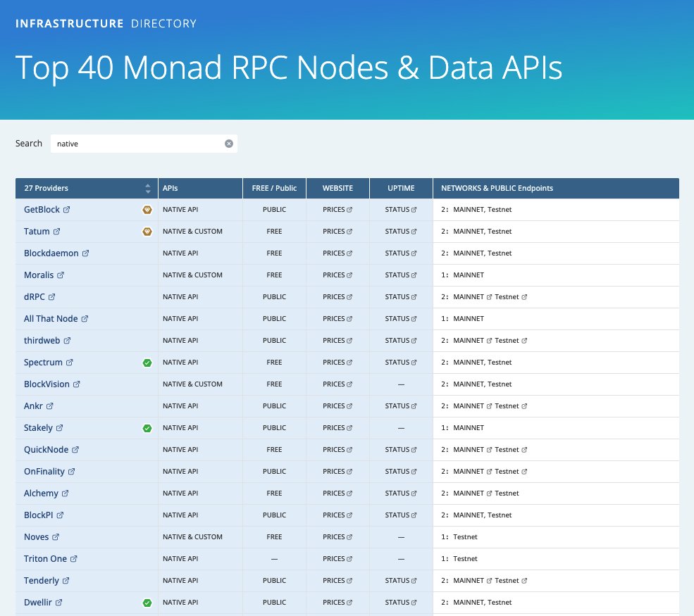Click the '27 Providers' column header
The width and height of the screenshot is (694, 616).
(86, 189)
